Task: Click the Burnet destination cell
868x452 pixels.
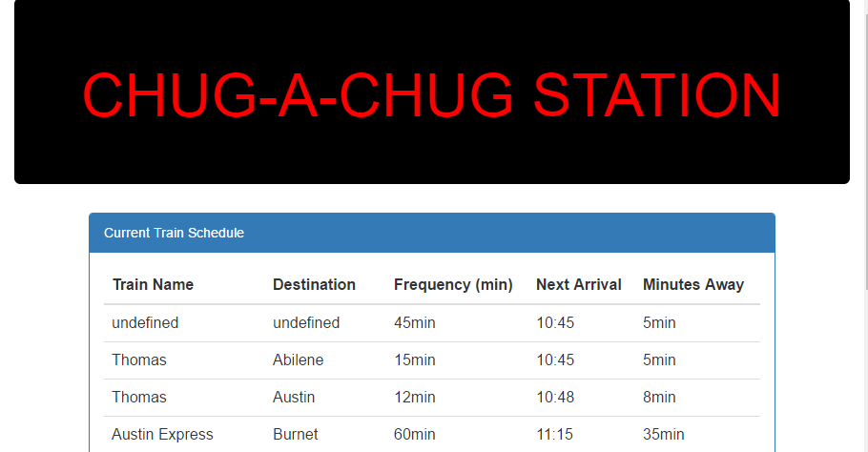Action: (x=295, y=434)
